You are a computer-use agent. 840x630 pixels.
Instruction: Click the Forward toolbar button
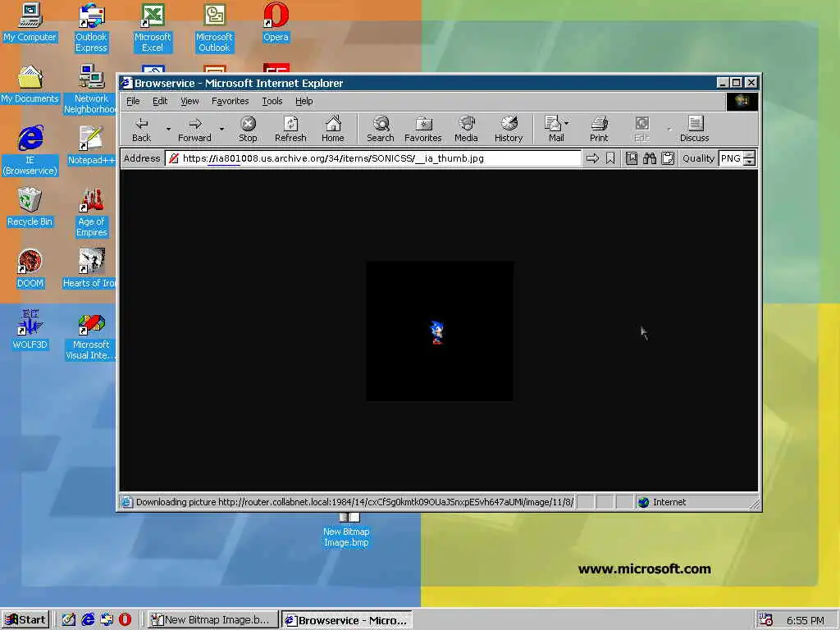(x=194, y=129)
